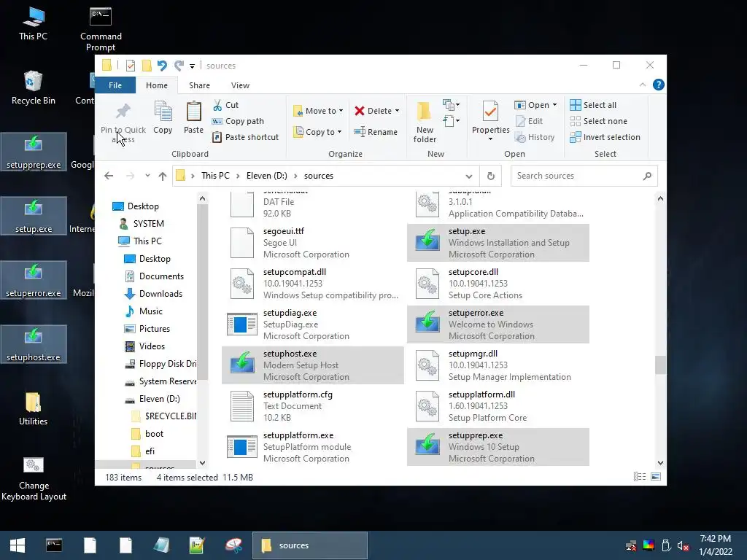The image size is (747, 560).
Task: Click This PC in the address breadcrumb
Action: [215, 176]
